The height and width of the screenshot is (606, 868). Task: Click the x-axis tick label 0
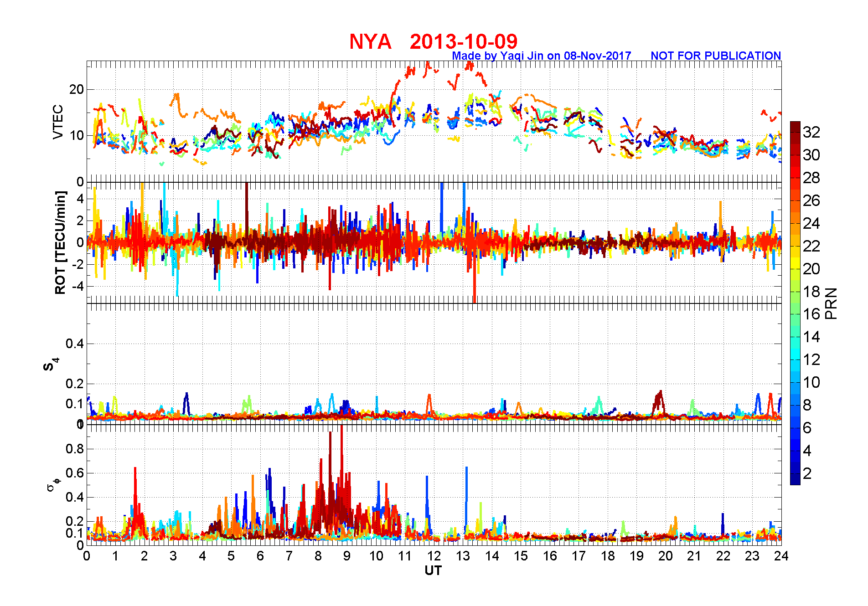click(x=87, y=556)
